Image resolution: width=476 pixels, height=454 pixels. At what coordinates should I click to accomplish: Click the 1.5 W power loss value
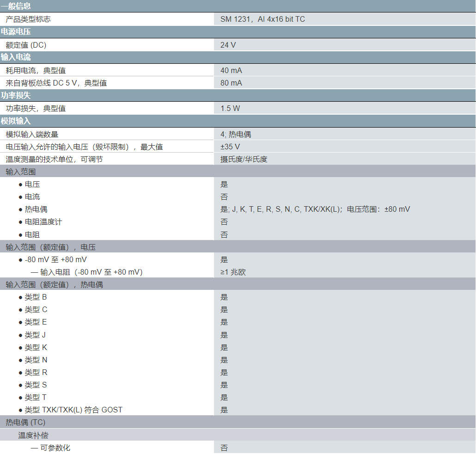point(230,108)
